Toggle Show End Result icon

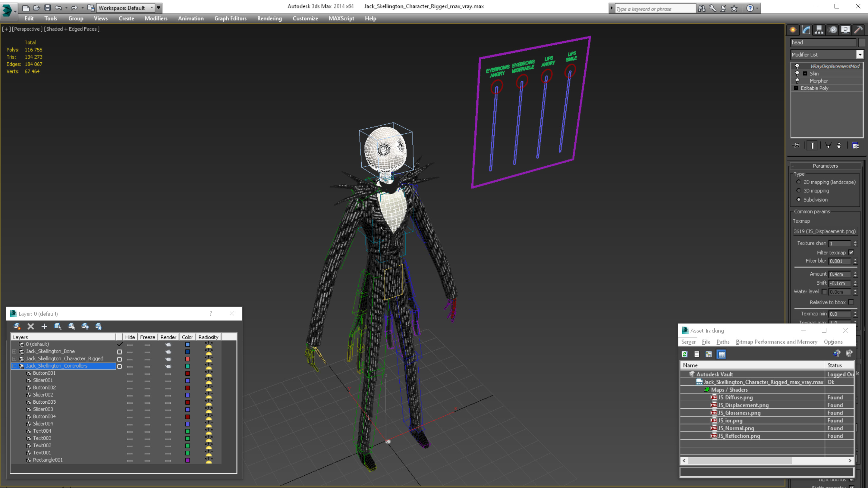(813, 145)
